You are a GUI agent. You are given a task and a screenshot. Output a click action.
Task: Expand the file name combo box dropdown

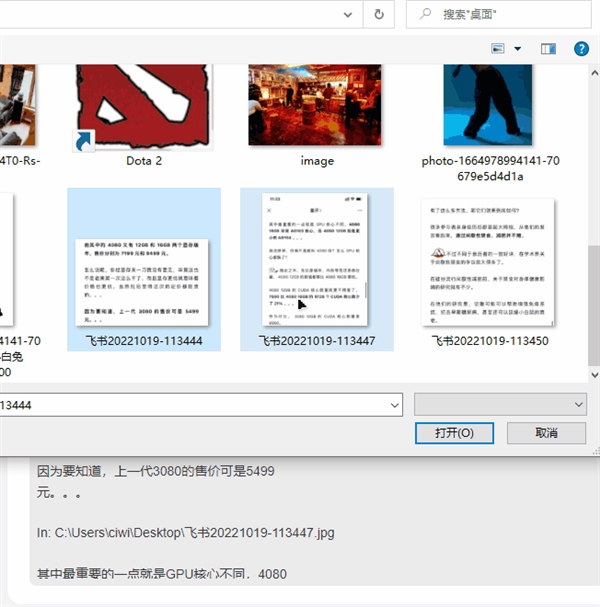point(393,404)
